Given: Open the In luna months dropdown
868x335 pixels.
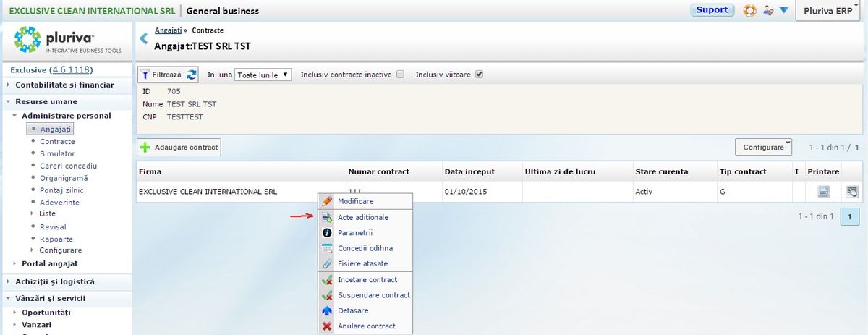Looking at the screenshot, I should (263, 75).
